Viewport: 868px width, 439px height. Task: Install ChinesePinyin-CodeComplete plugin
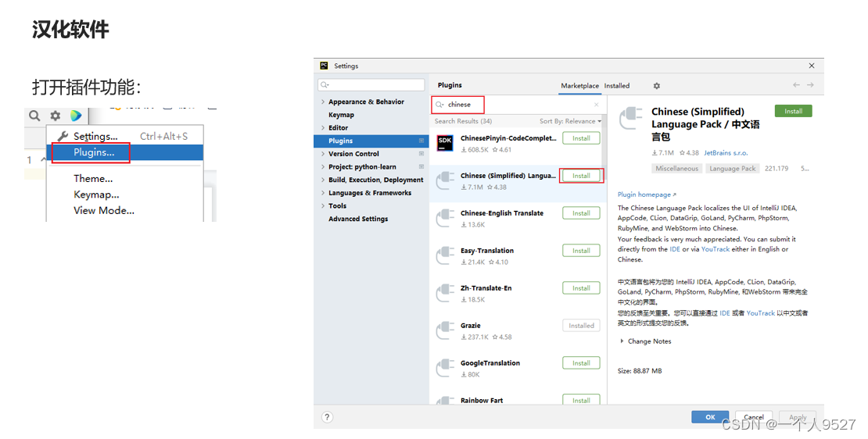[x=581, y=138]
